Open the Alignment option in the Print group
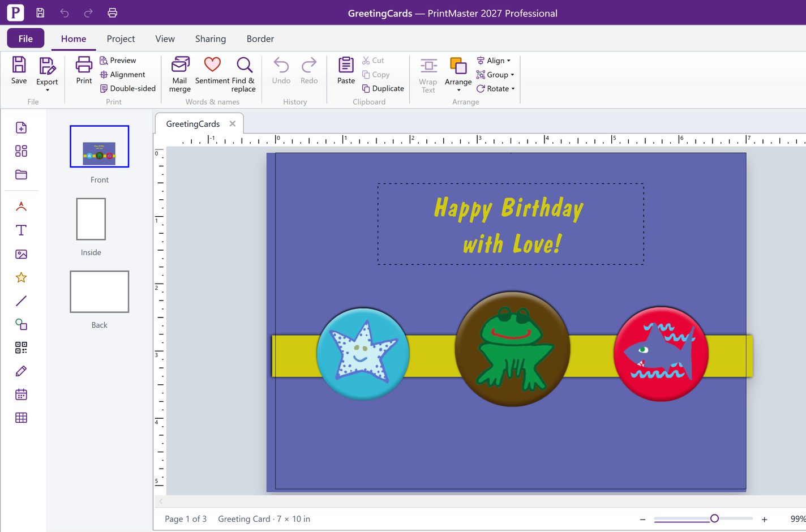Viewport: 806px width, 532px height. (122, 75)
